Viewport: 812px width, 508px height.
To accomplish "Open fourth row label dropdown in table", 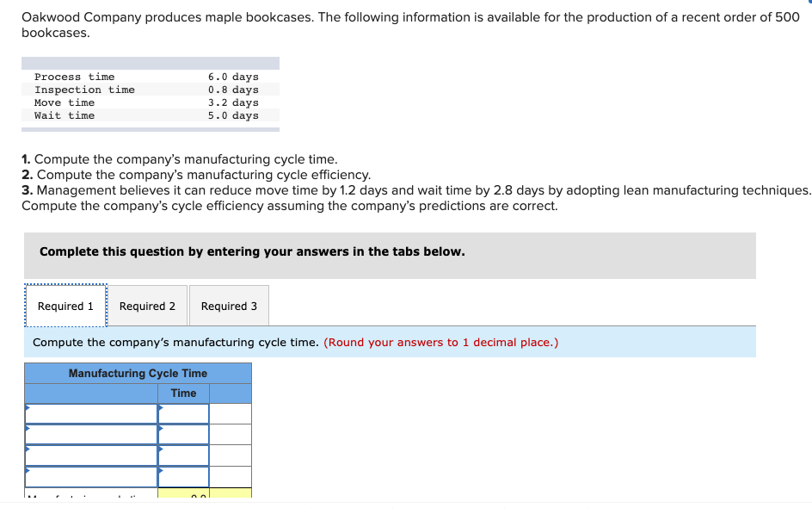I will [91, 477].
